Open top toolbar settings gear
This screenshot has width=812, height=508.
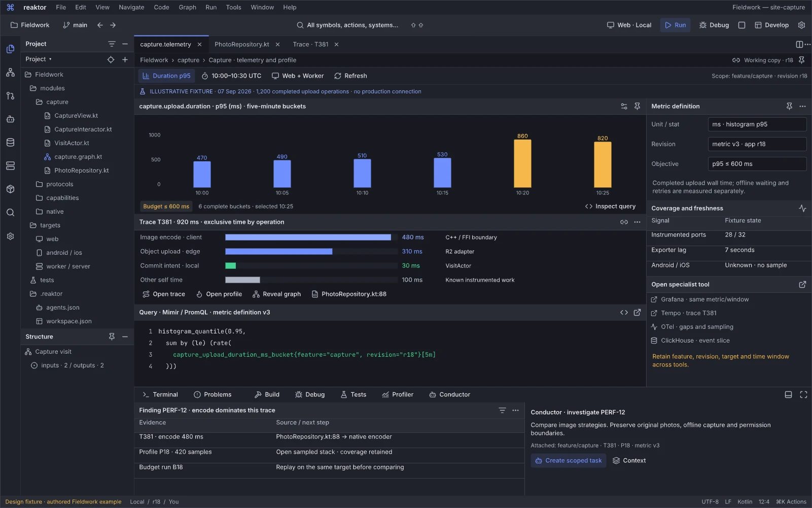point(801,25)
